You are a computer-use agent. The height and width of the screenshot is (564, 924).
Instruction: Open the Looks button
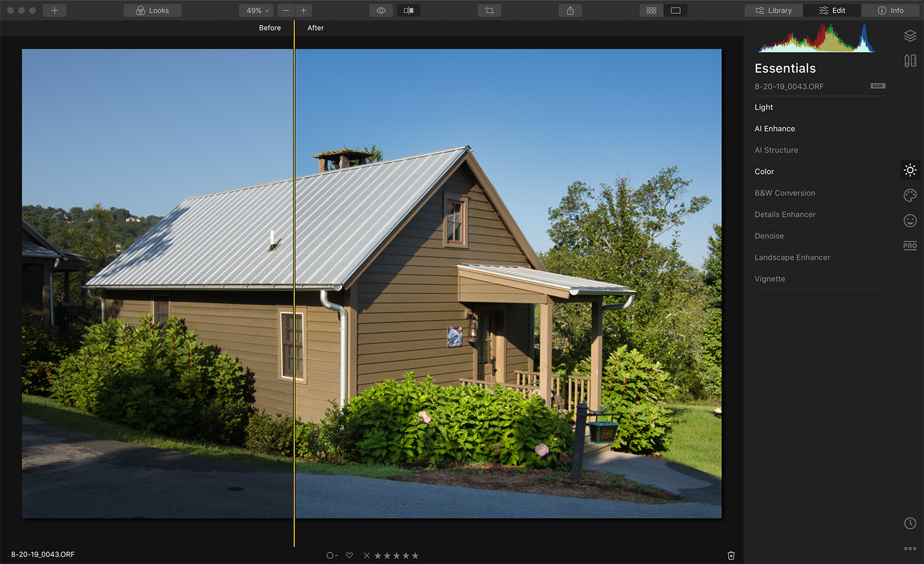152,10
